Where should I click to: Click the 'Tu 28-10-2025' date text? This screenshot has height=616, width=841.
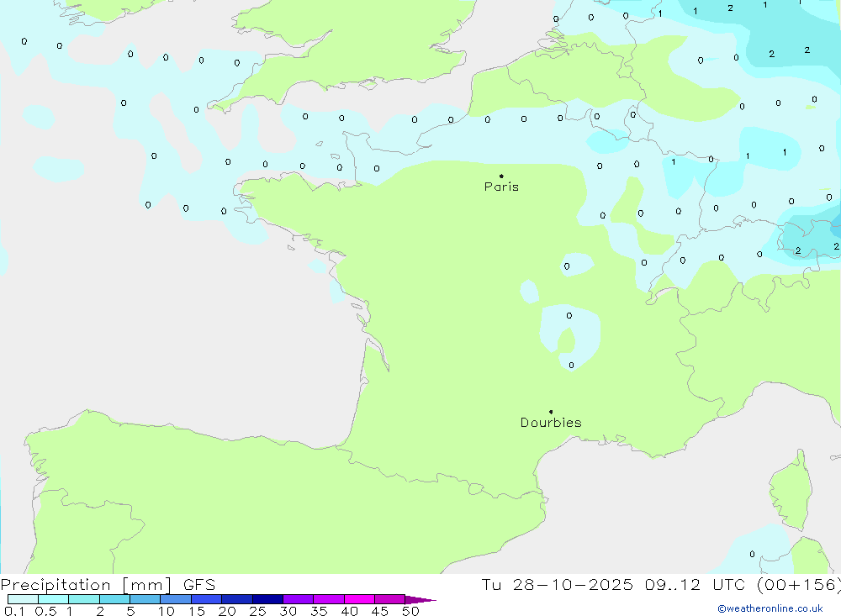coord(557,585)
